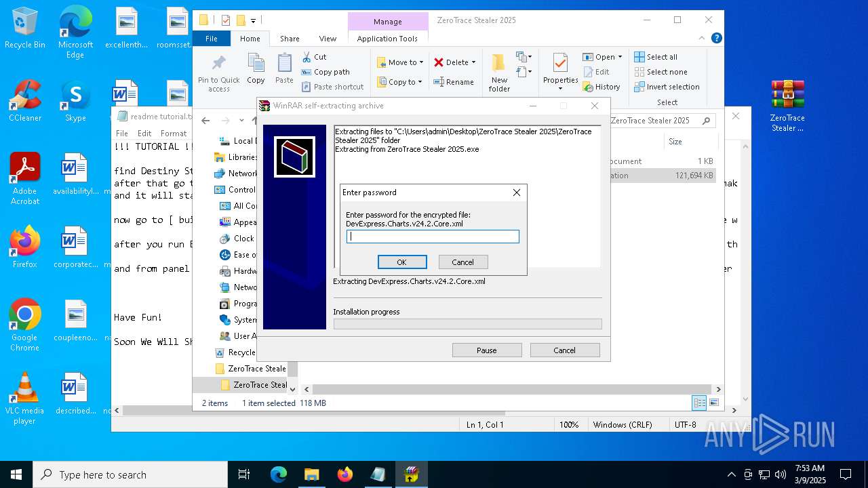
Task: Open WinRAR taskbar icon
Action: coord(411,474)
